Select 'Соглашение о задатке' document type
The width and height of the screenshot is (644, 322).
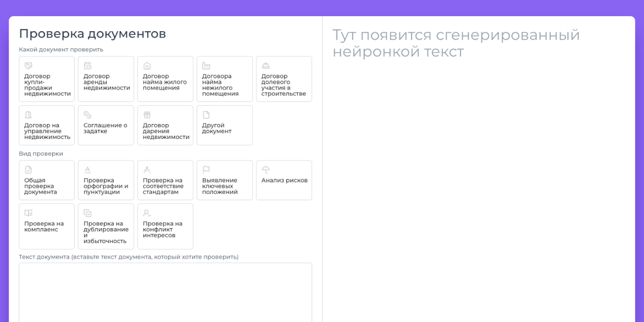(106, 126)
